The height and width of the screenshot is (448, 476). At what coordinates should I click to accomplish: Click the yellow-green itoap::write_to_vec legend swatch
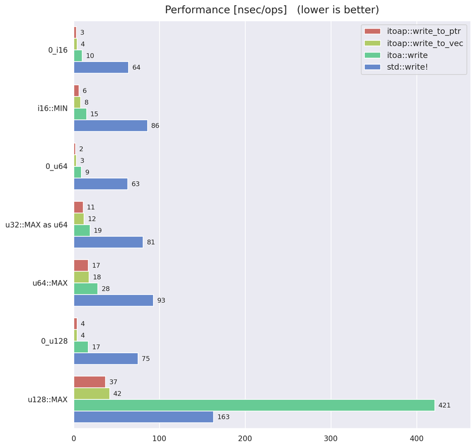click(x=372, y=43)
